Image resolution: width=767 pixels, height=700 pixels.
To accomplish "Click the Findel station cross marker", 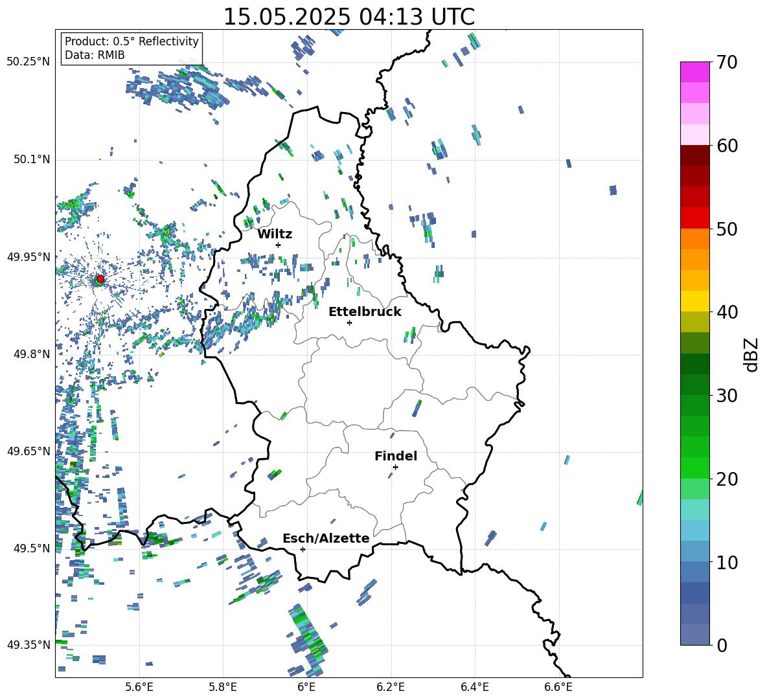I will coord(395,467).
